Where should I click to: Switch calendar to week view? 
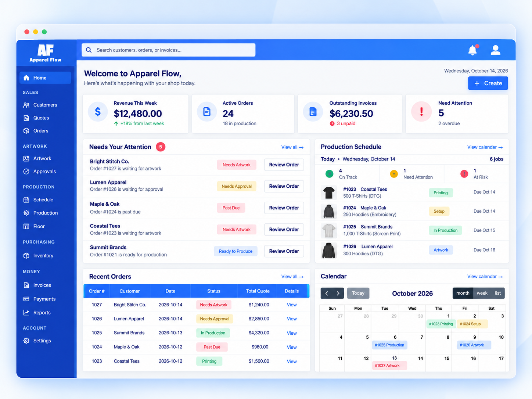point(482,293)
